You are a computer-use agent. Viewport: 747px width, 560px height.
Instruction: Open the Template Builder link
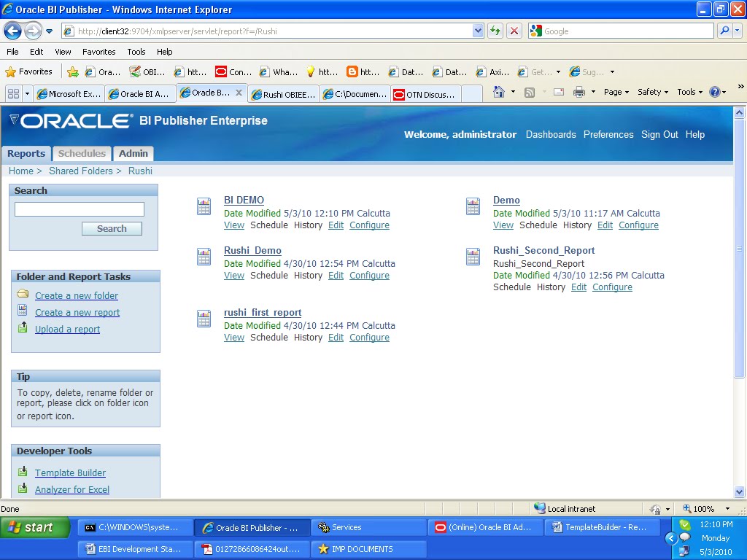[71, 472]
